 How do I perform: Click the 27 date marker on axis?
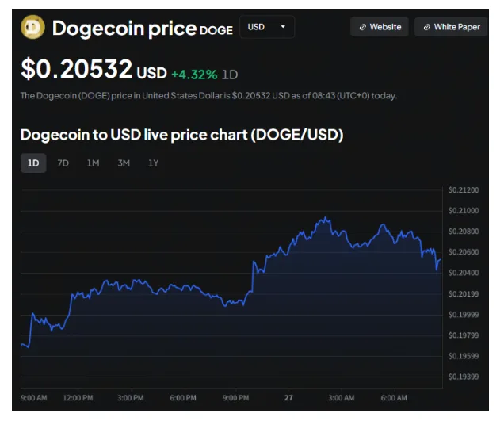coord(288,397)
